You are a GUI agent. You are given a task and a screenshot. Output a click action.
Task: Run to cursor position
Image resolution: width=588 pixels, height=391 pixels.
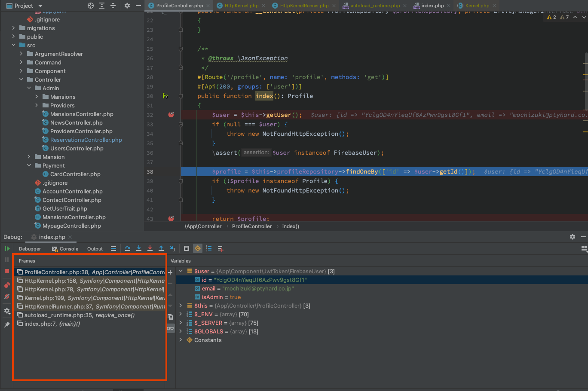[x=172, y=248]
